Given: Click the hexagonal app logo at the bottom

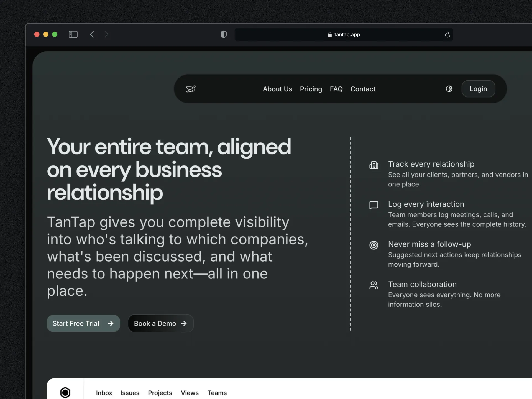Looking at the screenshot, I should point(65,393).
